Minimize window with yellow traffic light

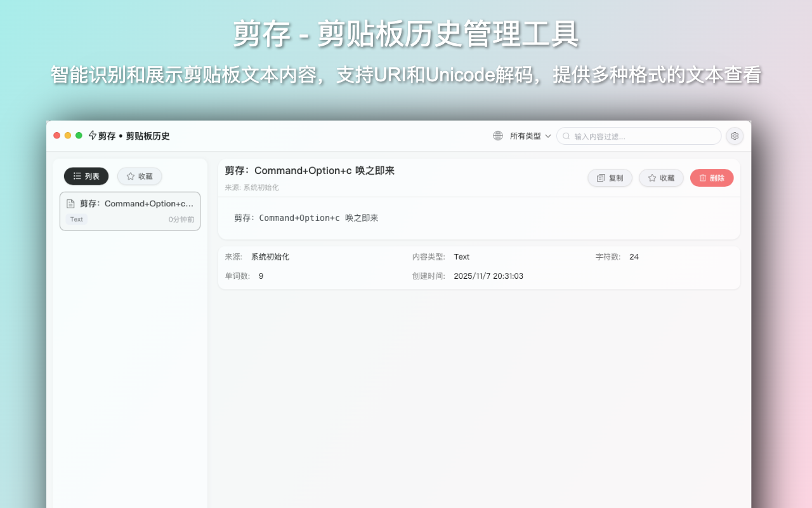(68, 135)
